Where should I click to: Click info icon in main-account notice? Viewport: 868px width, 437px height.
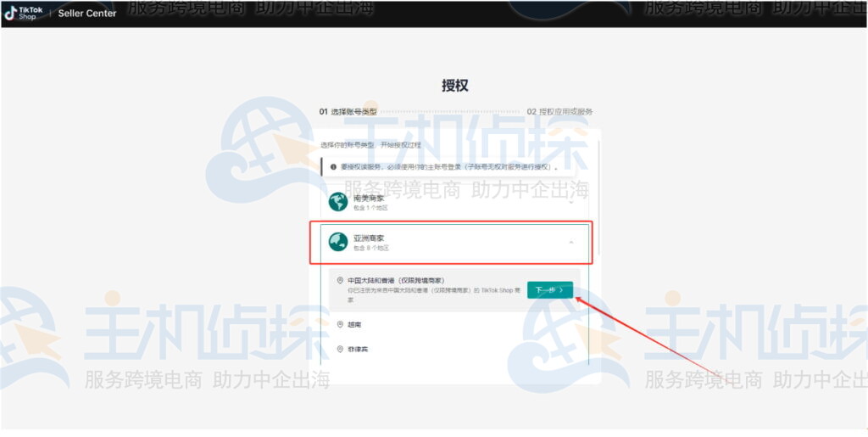333,166
